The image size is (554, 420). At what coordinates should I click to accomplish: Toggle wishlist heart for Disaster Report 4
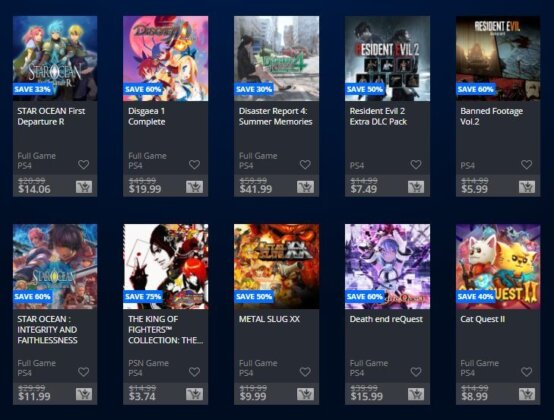305,164
